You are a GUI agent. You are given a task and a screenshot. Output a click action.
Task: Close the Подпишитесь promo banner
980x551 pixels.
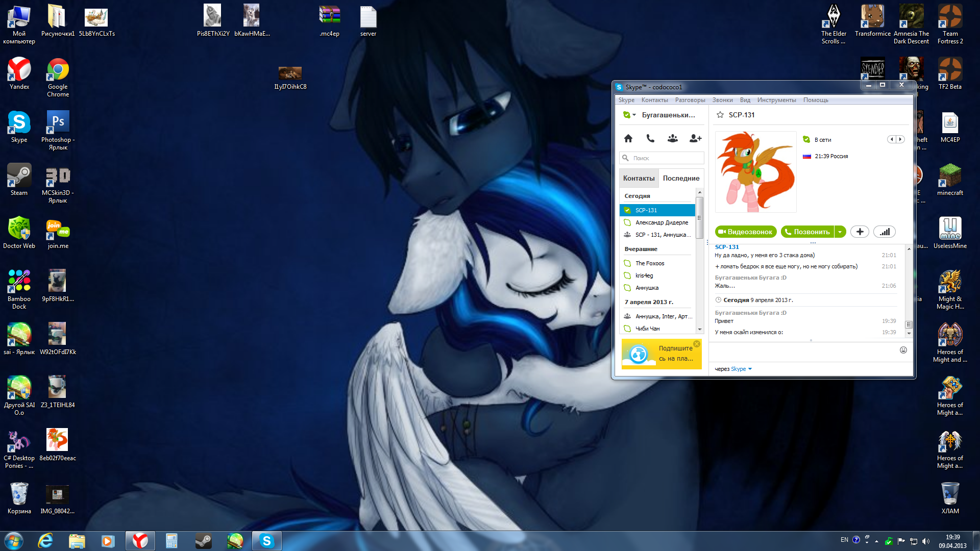pyautogui.click(x=697, y=344)
